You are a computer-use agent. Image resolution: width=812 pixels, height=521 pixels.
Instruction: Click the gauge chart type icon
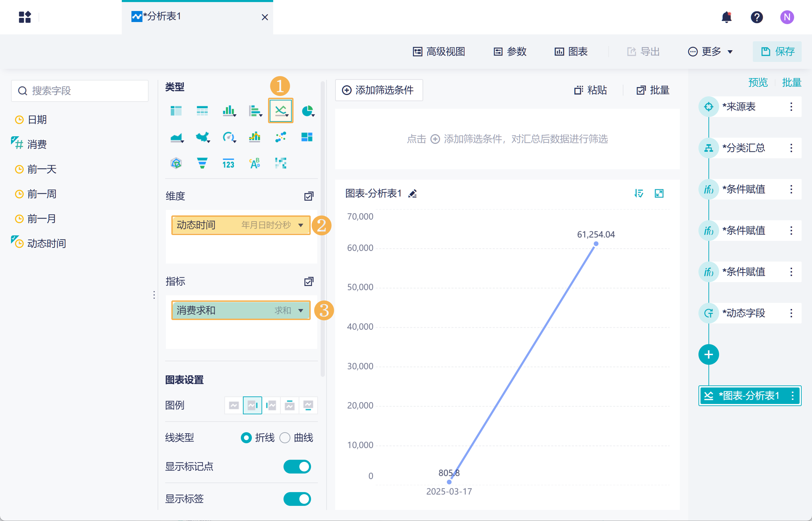click(228, 137)
